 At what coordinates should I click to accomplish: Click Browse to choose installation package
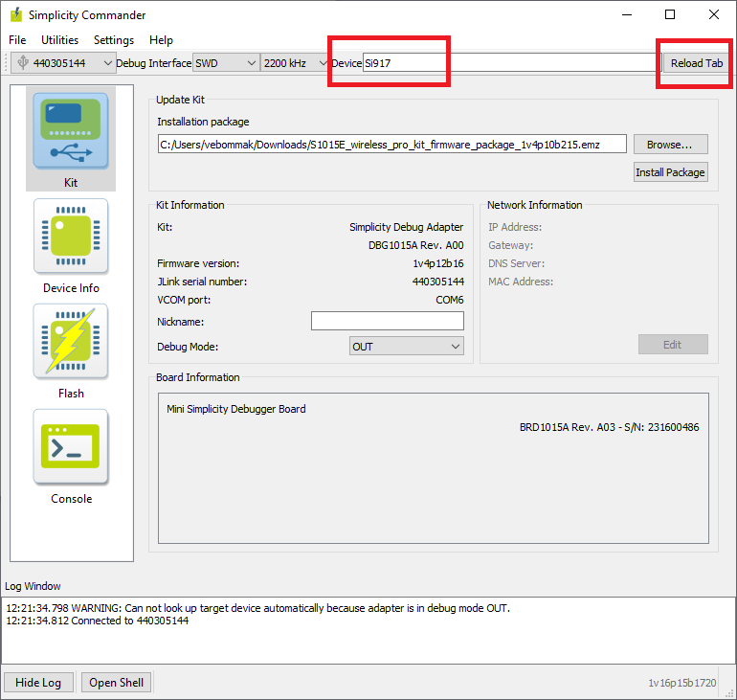(670, 145)
